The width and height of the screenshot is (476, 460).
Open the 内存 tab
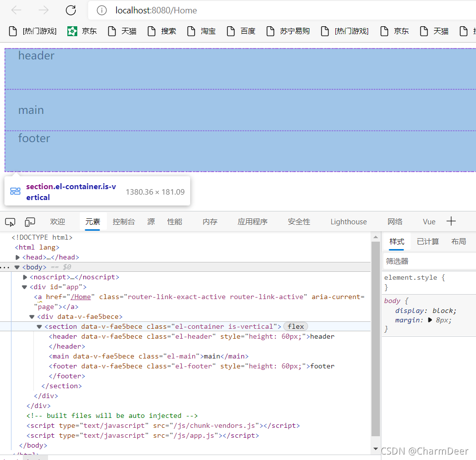click(210, 222)
